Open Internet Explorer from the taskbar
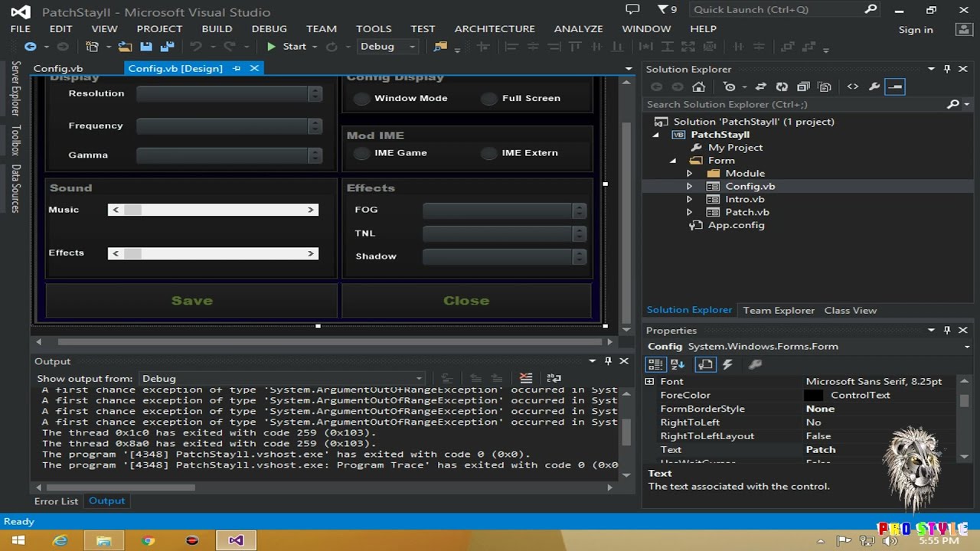The width and height of the screenshot is (980, 551). pyautogui.click(x=60, y=540)
